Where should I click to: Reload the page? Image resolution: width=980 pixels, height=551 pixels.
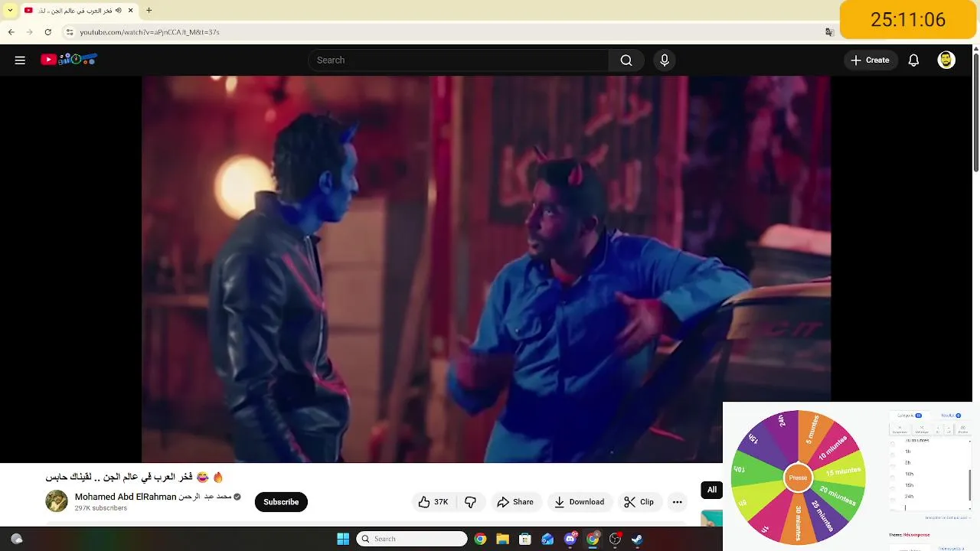47,32
